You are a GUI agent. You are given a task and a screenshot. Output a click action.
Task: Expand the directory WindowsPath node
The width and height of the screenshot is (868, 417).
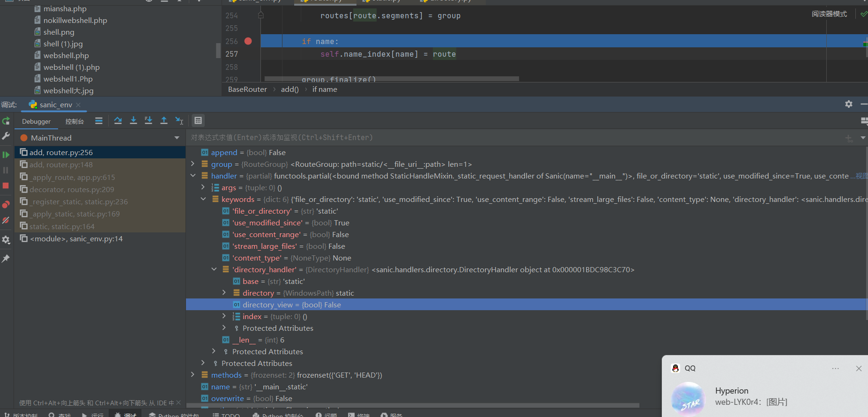point(224,293)
